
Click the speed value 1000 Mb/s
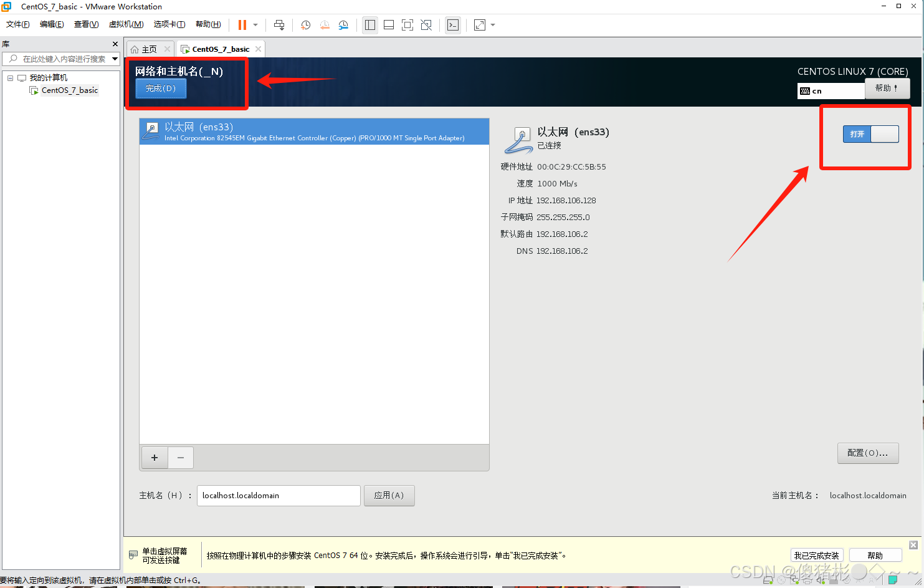[x=558, y=184]
